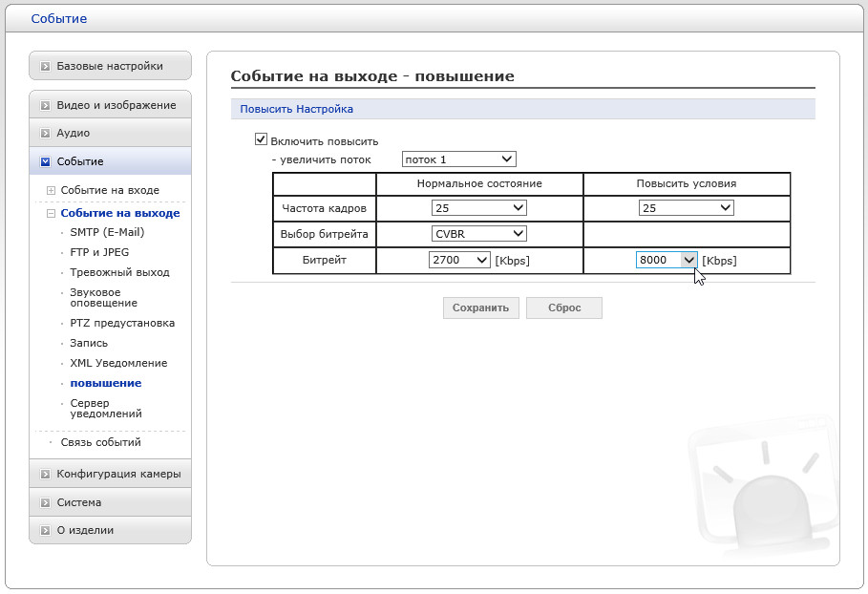Click arrow icon beside Конфигурация камеры
Image resolution: width=868 pixels, height=594 pixels.
(x=45, y=474)
